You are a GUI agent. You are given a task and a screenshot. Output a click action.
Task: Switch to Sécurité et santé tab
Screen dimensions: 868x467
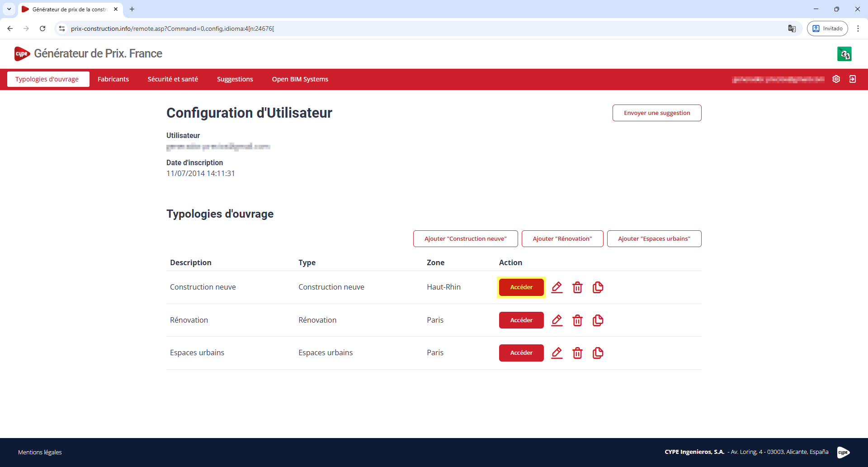(173, 79)
